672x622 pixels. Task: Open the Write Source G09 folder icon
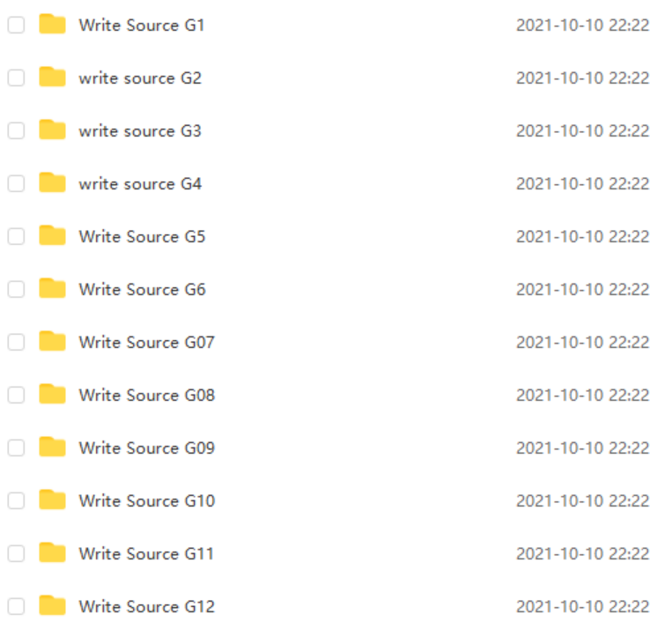(x=52, y=447)
